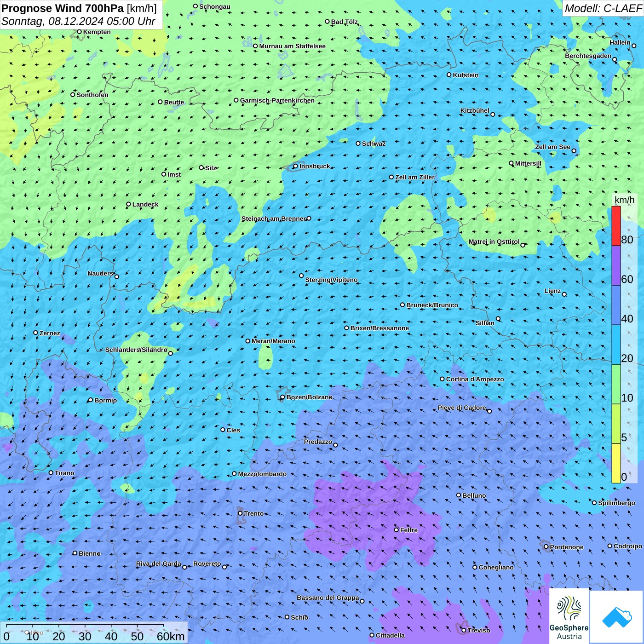Click the Hallein location dot

(x=634, y=46)
